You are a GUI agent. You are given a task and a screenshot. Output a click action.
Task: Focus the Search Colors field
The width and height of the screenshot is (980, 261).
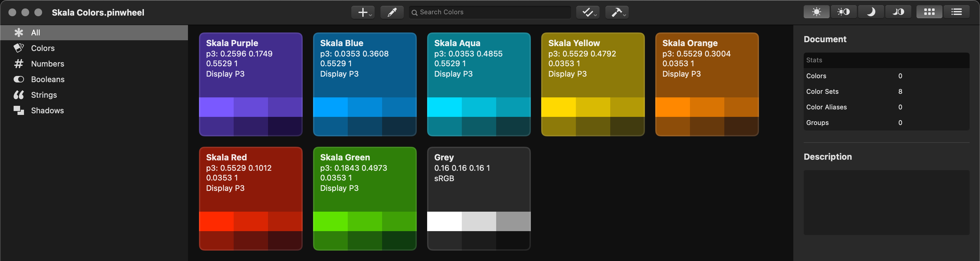(490, 12)
